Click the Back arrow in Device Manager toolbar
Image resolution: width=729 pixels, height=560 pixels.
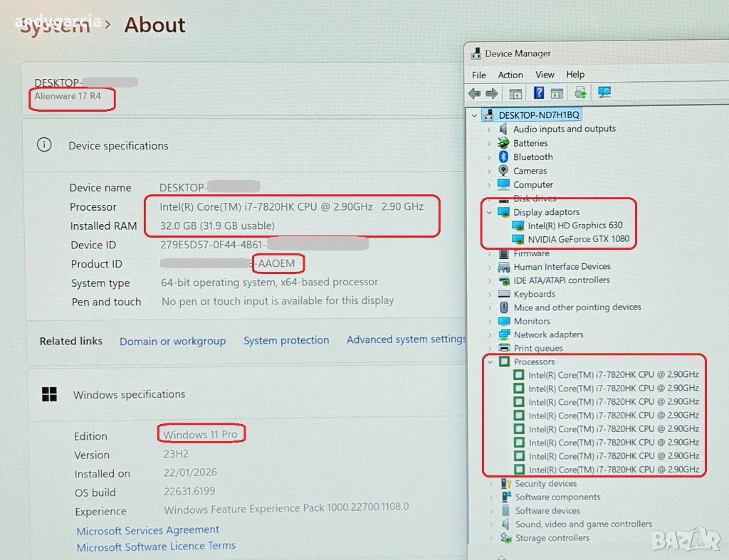pos(474,93)
